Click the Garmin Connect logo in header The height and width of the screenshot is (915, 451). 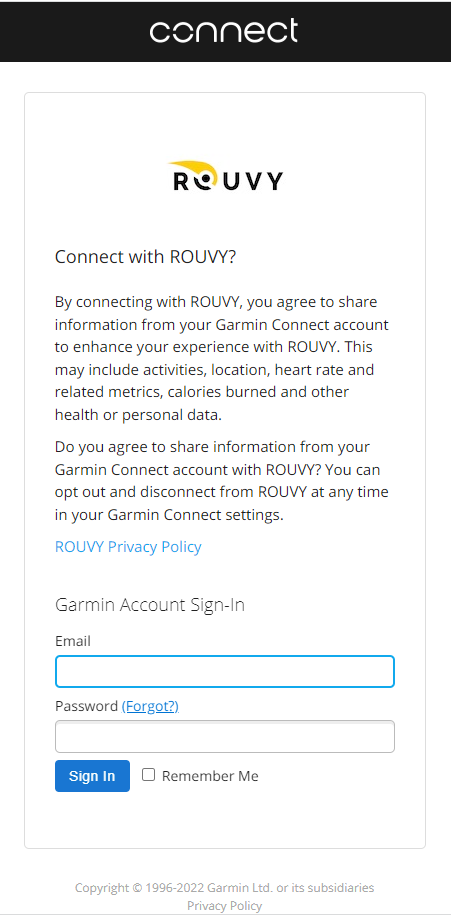(x=224, y=31)
